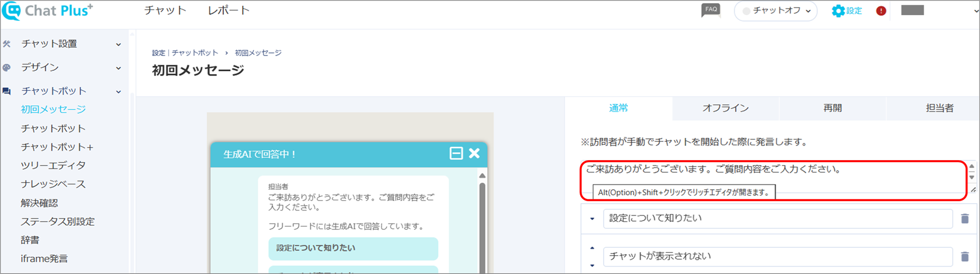The width and height of the screenshot is (980, 274).
Task: Open ステータス別設定 in the sidebar
Action: [58, 222]
